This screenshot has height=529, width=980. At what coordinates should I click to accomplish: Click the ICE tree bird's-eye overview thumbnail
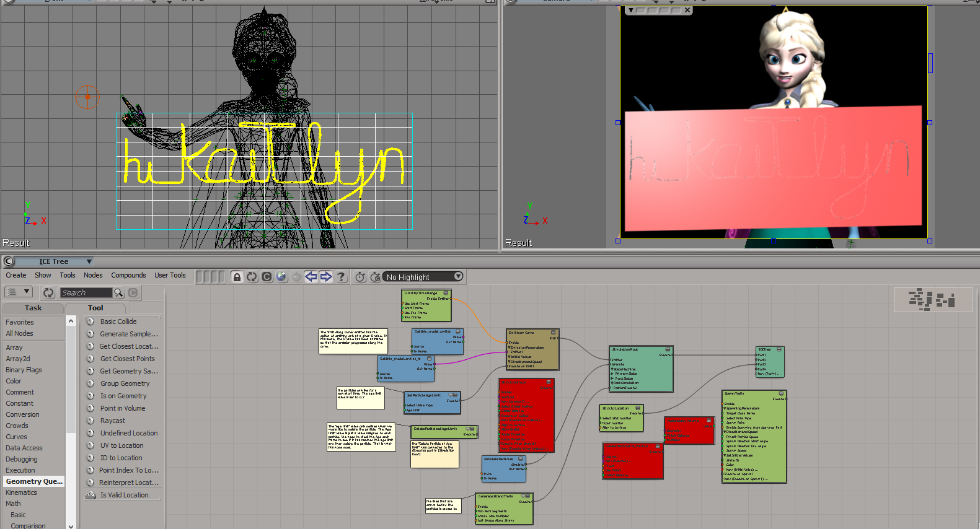(x=933, y=300)
